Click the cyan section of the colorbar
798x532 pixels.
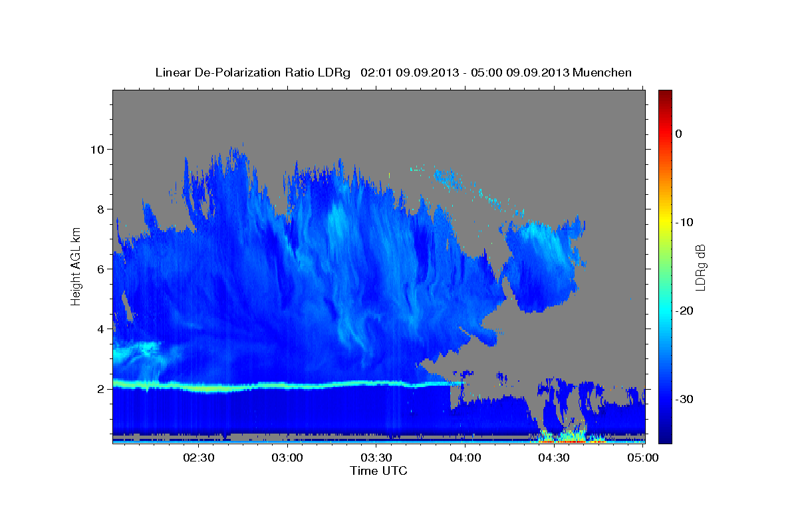point(665,309)
